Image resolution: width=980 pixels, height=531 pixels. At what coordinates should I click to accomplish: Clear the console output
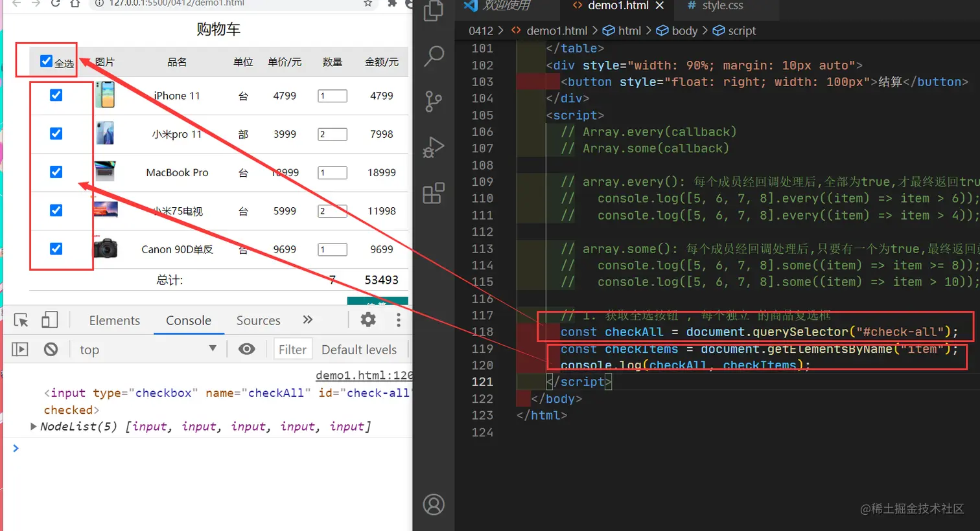click(x=51, y=349)
